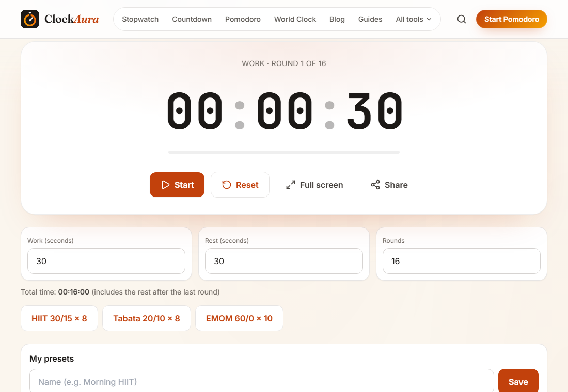Apply the HIIT 30/15 × 8 preset

point(59,318)
